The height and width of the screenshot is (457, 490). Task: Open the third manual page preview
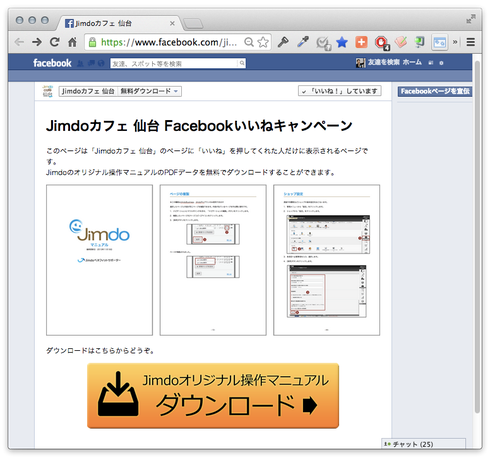click(x=326, y=260)
